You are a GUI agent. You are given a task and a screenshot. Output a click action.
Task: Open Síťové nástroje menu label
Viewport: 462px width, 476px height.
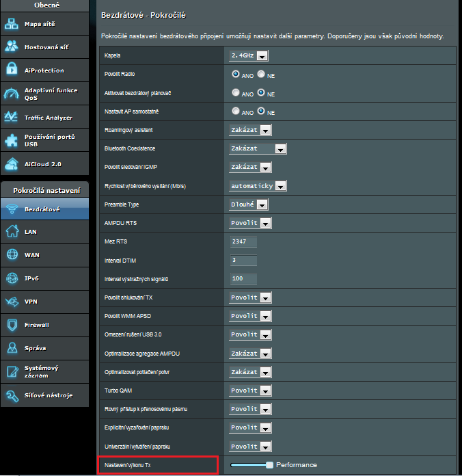49,395
